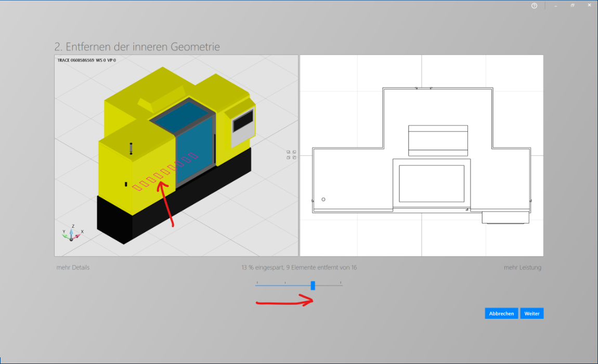Continue with the Weiter button

pos(531,313)
